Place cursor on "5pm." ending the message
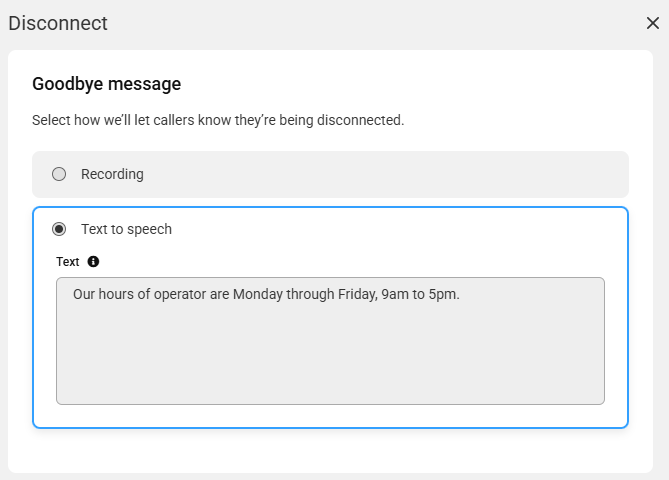 [x=444, y=295]
